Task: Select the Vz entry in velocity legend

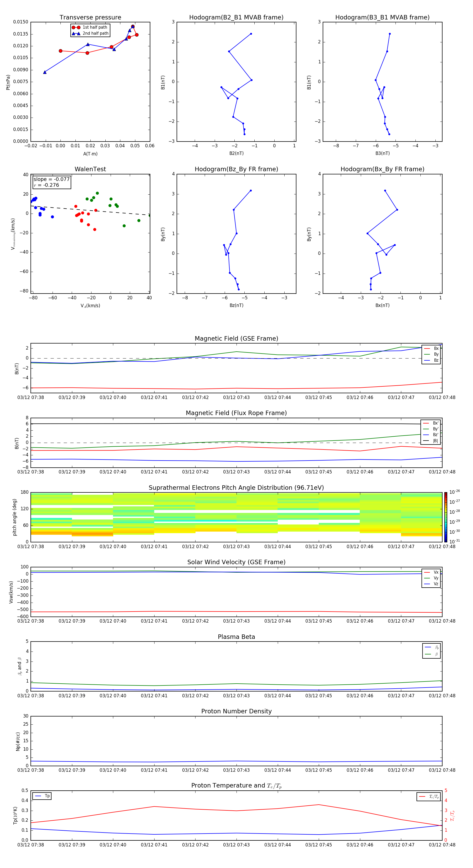Action: coord(431,584)
